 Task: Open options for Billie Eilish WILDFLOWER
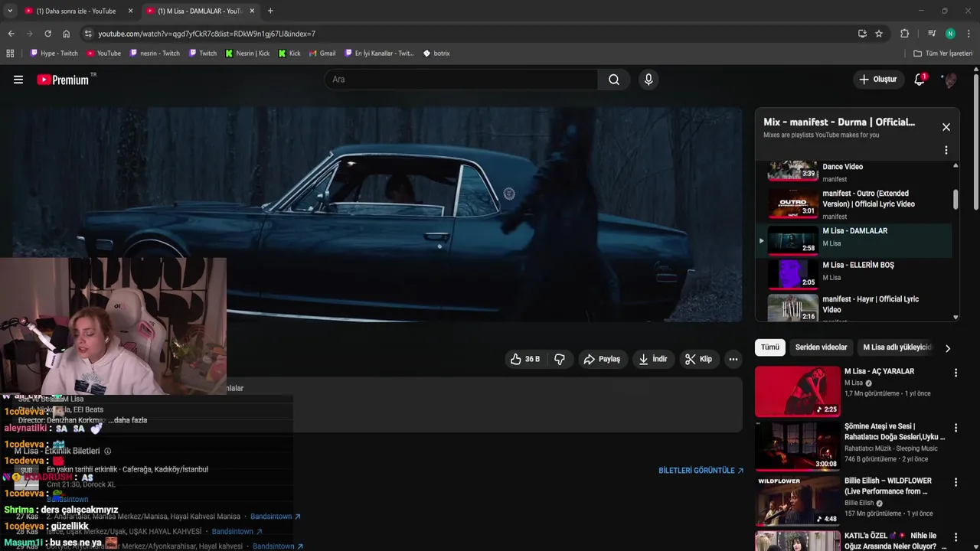(955, 482)
